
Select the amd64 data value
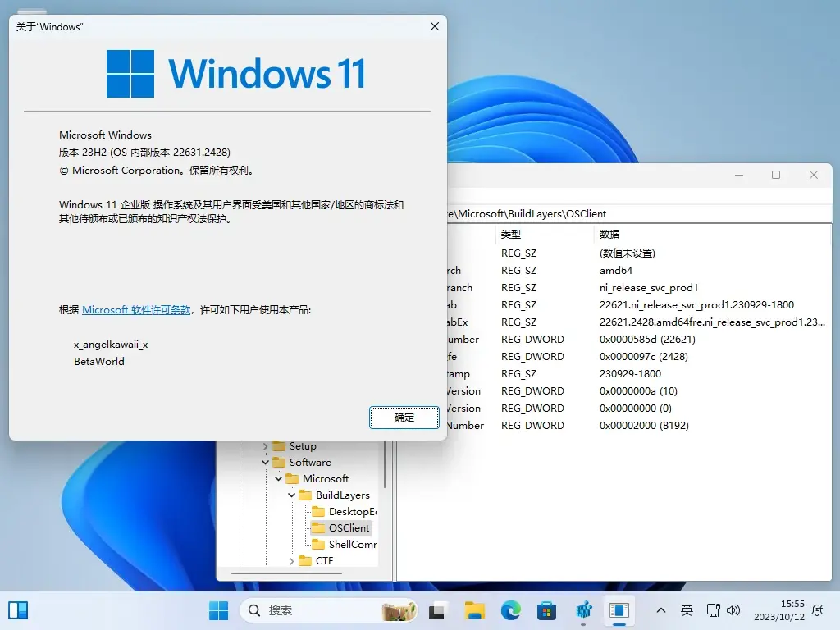(615, 271)
